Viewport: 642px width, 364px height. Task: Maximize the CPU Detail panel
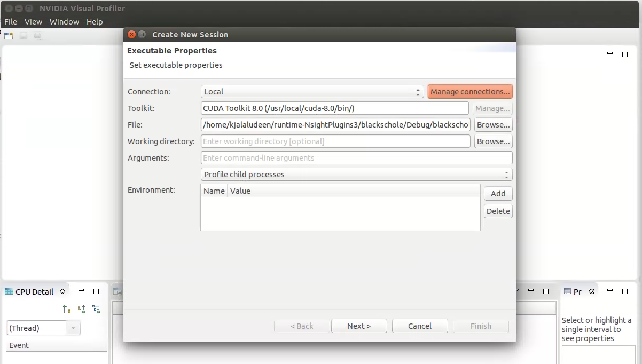[96, 291]
